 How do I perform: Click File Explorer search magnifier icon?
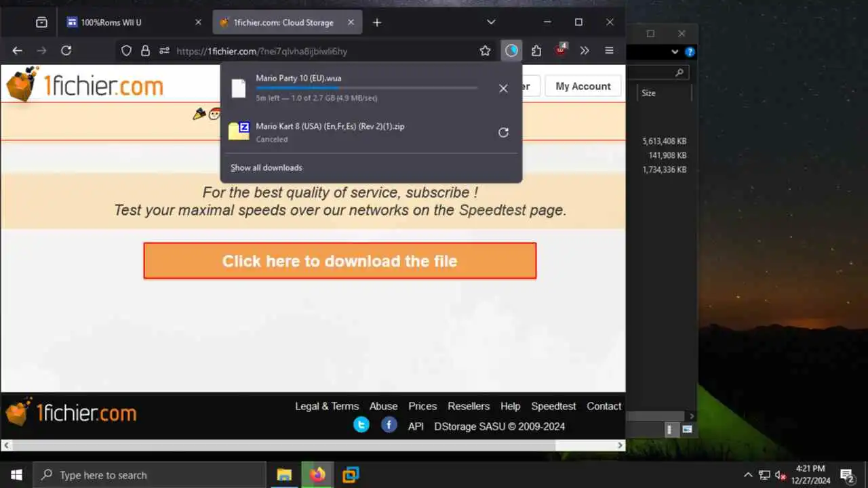click(x=679, y=72)
